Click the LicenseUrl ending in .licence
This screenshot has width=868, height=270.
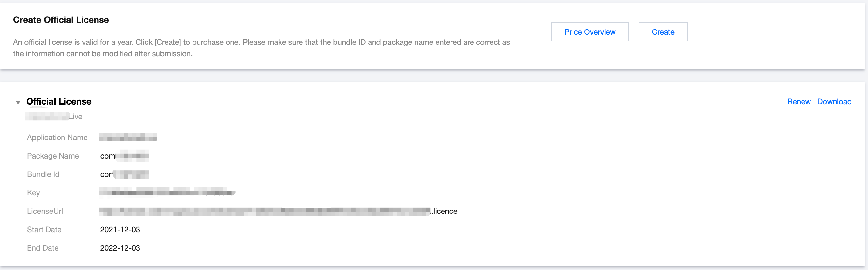pos(278,211)
